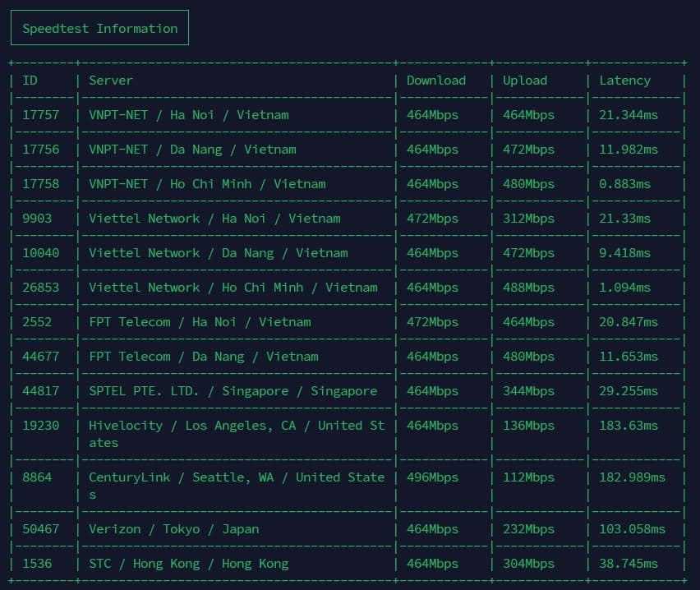Click the "Speedtest Information" title box
Image resolution: width=700 pixels, height=590 pixels.
point(99,28)
